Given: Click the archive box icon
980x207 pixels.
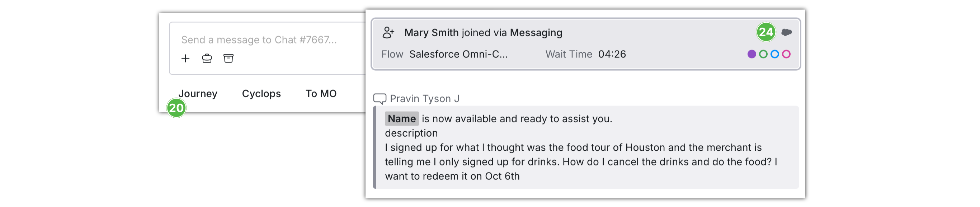Looking at the screenshot, I should tap(228, 58).
